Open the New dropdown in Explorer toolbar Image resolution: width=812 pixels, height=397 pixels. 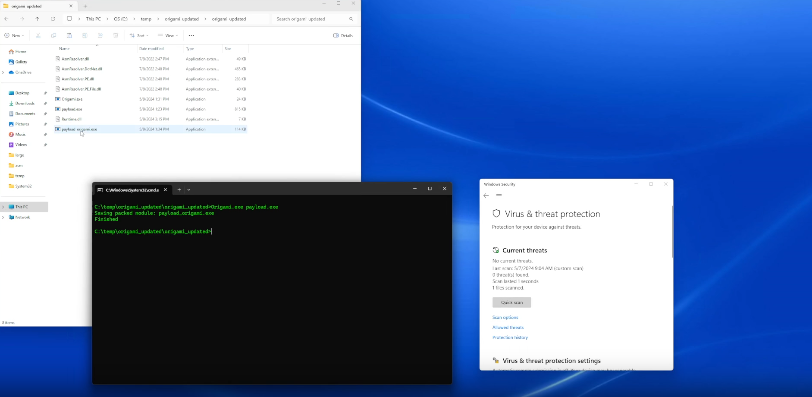pos(14,36)
